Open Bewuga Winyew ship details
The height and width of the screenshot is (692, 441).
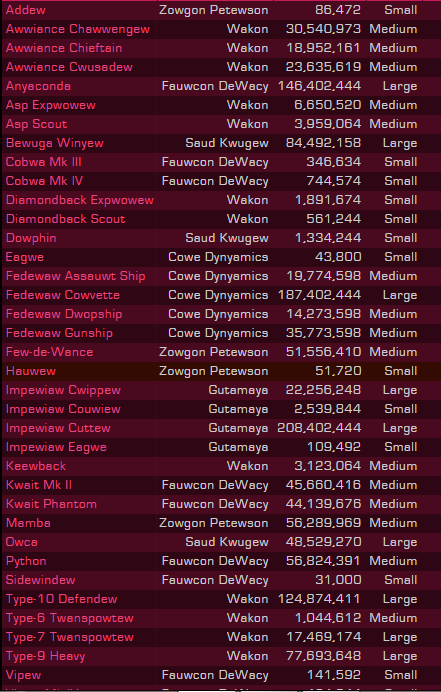55,143
